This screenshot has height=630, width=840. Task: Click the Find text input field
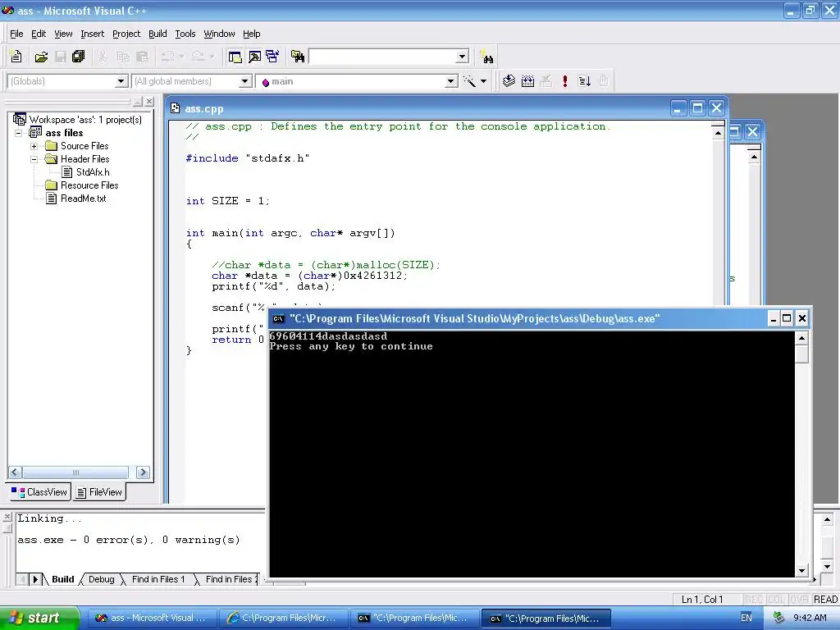382,57
